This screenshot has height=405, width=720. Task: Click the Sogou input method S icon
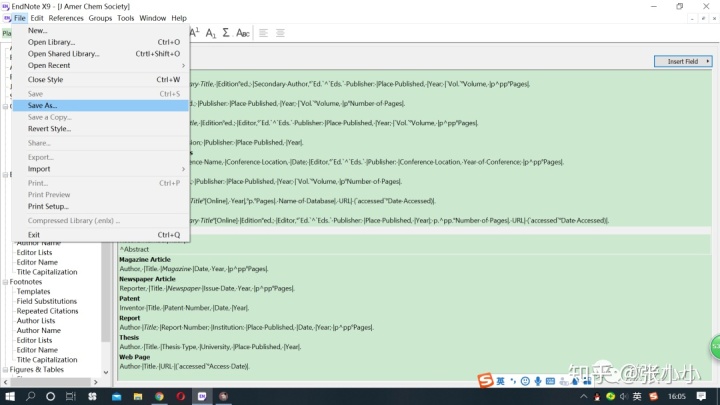[485, 380]
